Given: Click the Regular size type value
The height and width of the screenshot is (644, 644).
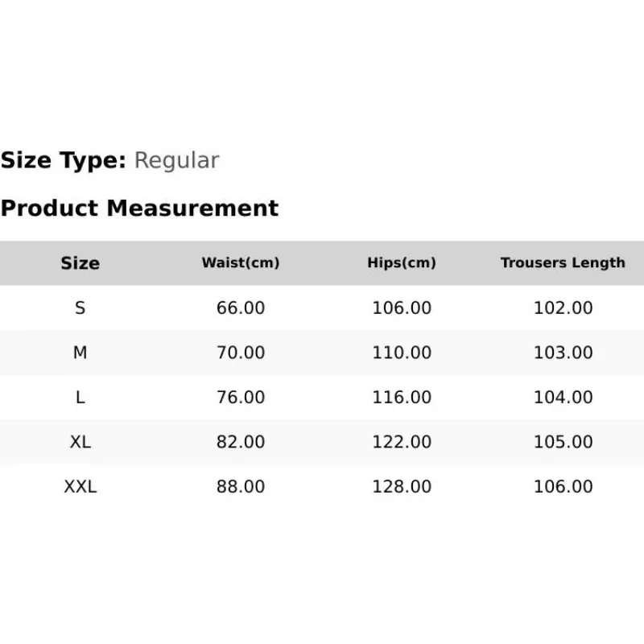Looking at the screenshot, I should pyautogui.click(x=176, y=160).
